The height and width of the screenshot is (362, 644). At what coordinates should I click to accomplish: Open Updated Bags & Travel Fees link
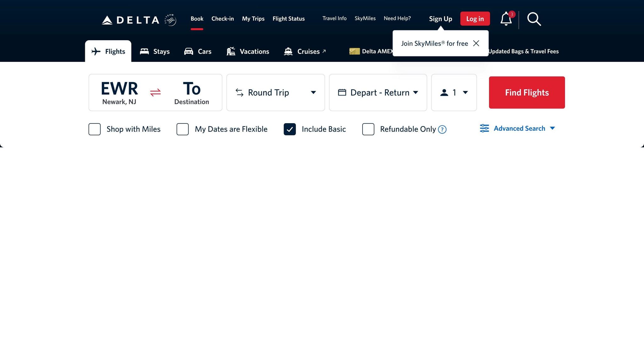click(523, 51)
